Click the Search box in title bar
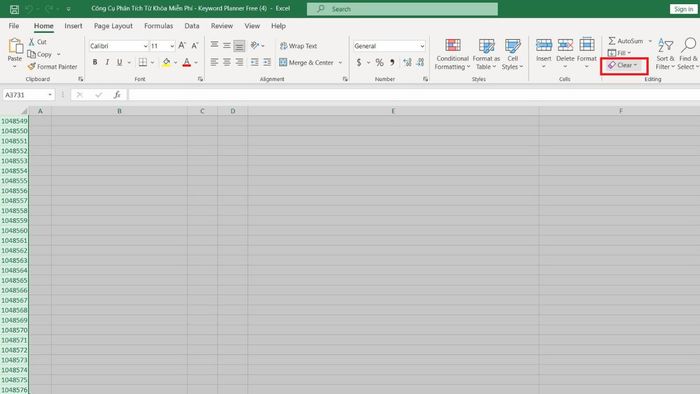This screenshot has width=700, height=394. (402, 9)
